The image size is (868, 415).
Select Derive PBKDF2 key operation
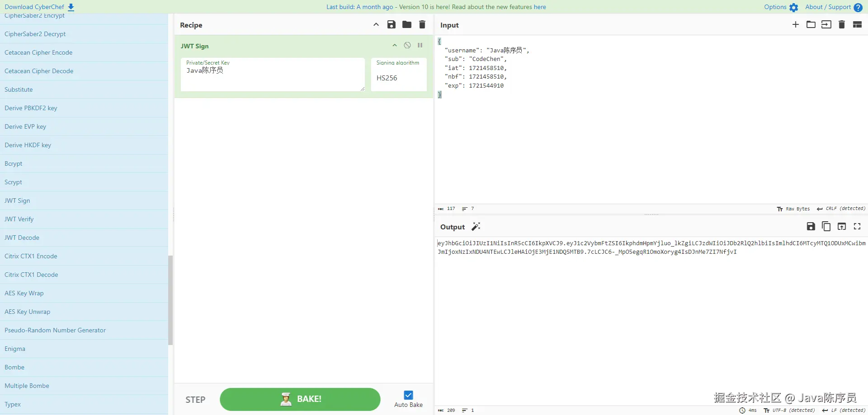[84, 108]
